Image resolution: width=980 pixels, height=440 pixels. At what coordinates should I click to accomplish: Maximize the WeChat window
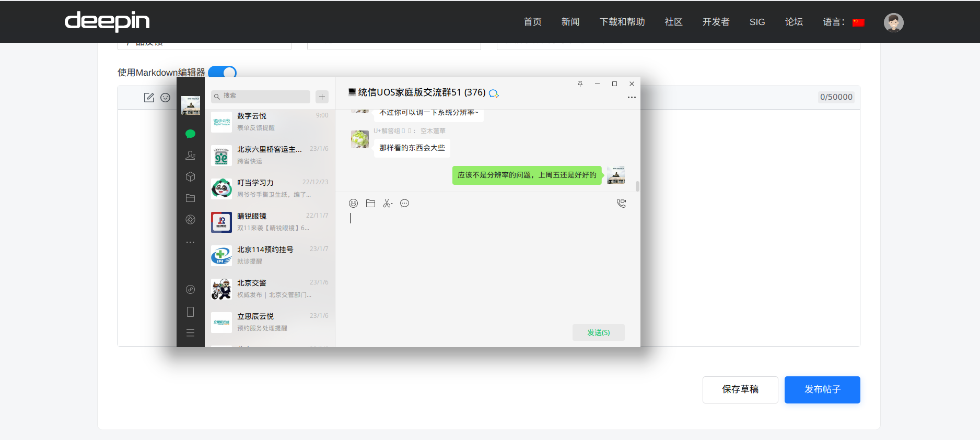(x=614, y=84)
